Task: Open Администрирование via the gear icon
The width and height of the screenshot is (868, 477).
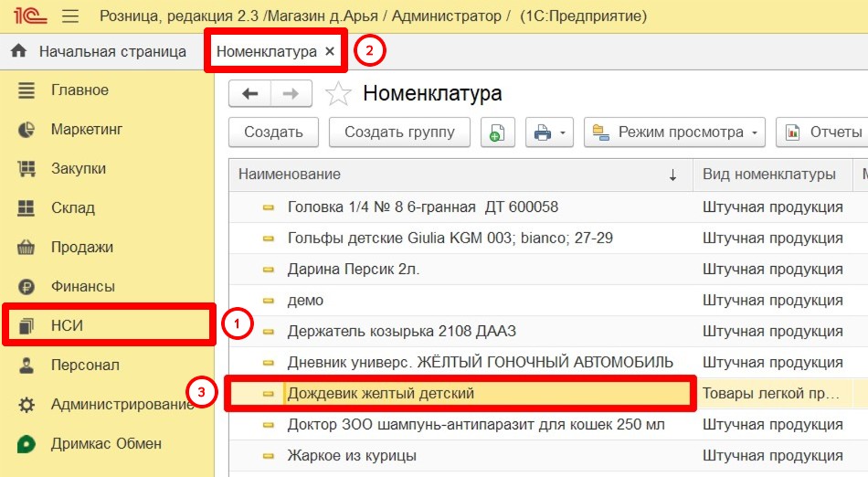Action: pos(26,405)
